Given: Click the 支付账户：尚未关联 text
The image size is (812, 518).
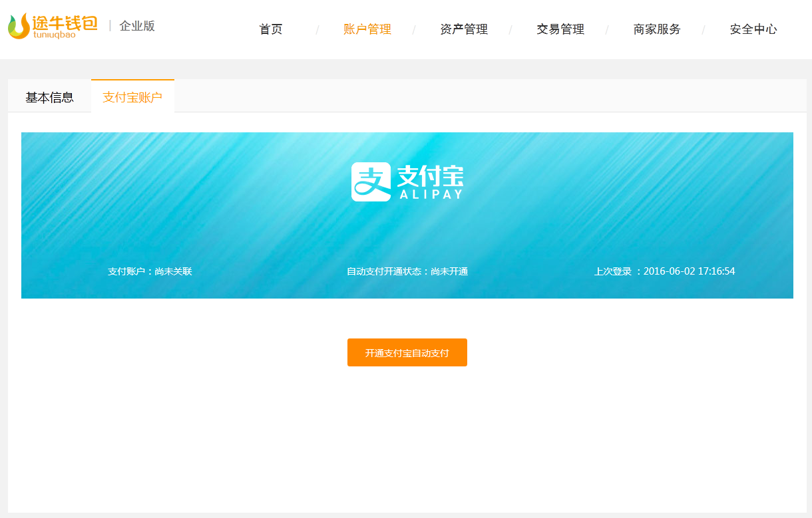Looking at the screenshot, I should click(x=150, y=271).
